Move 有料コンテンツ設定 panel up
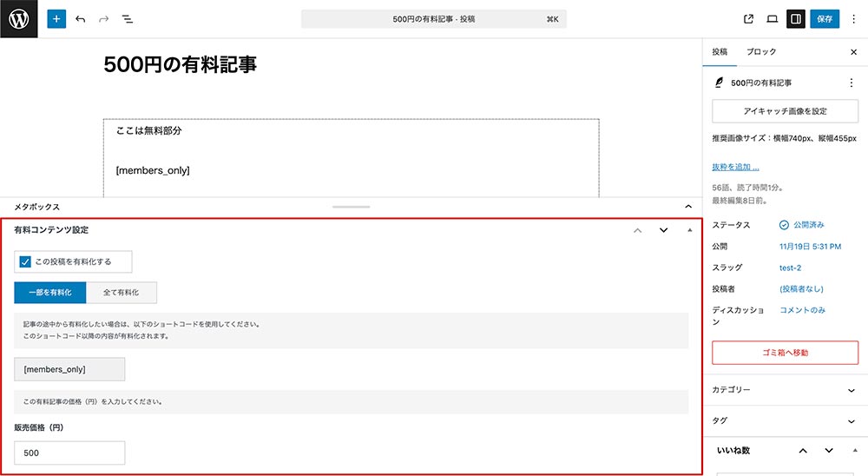Viewport: 868px width, 476px height. click(x=638, y=230)
